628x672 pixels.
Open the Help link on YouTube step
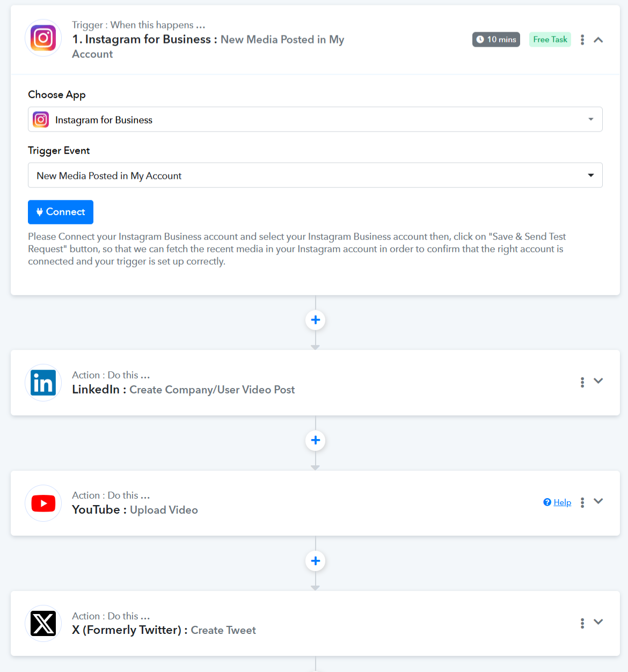tap(557, 502)
